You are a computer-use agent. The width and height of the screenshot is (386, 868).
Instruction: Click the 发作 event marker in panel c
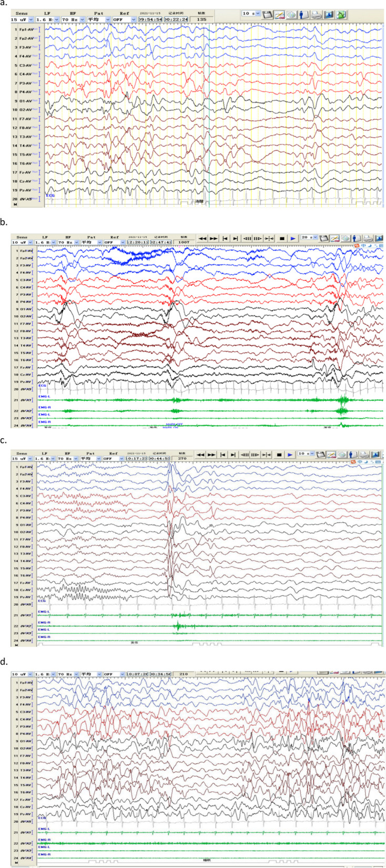(x=134, y=642)
